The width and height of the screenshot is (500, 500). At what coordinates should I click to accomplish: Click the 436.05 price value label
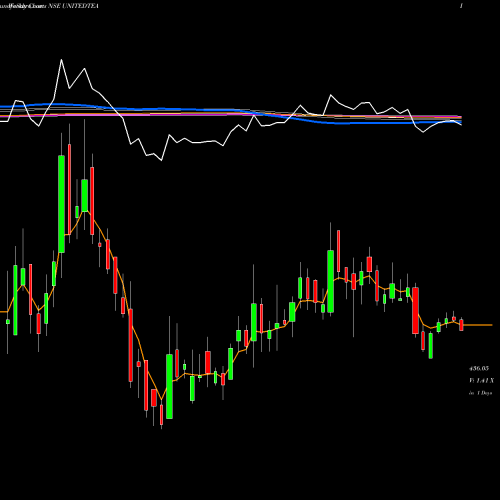[x=479, y=368]
